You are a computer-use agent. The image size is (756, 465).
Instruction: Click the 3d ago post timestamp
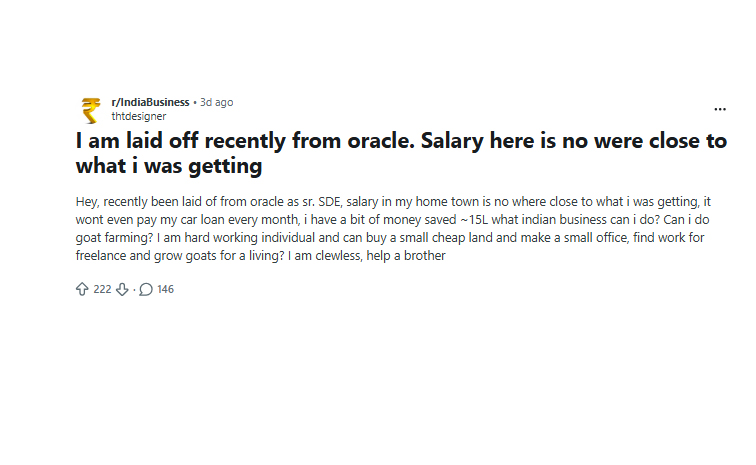217,102
